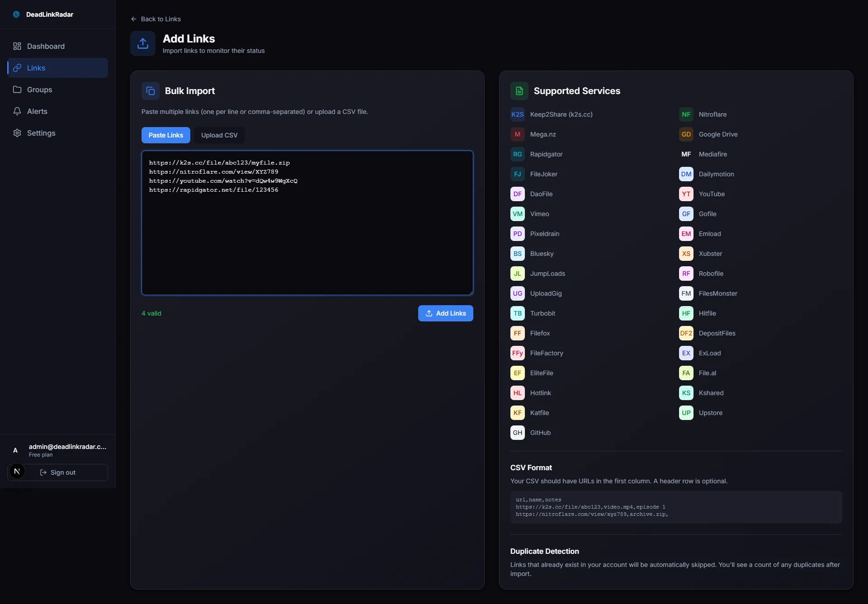Open the Alerts bell icon

(17, 111)
